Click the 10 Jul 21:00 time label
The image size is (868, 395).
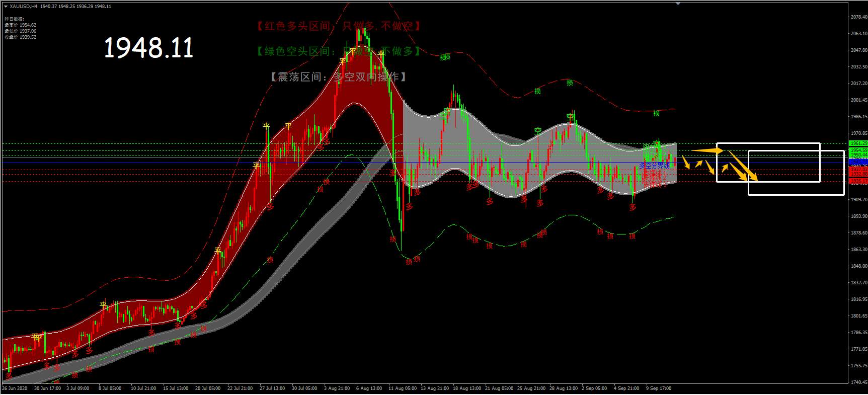pyautogui.click(x=143, y=388)
